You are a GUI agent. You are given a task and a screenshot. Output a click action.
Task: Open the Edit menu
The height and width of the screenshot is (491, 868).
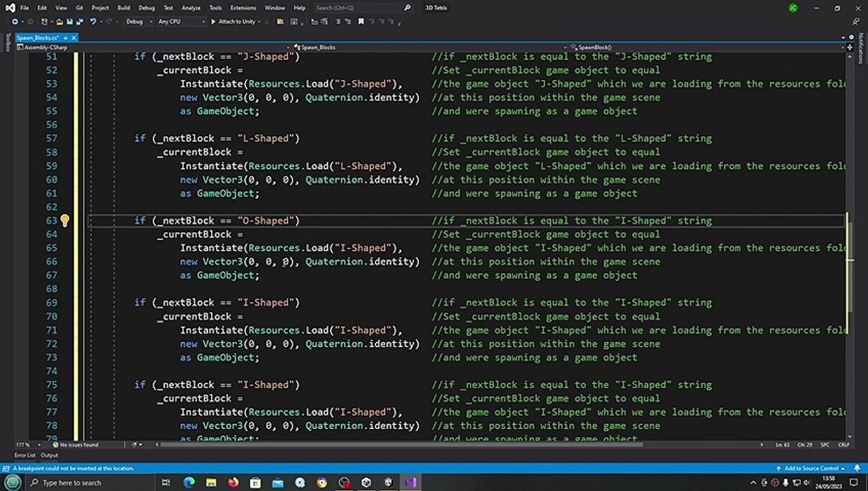(x=42, y=8)
